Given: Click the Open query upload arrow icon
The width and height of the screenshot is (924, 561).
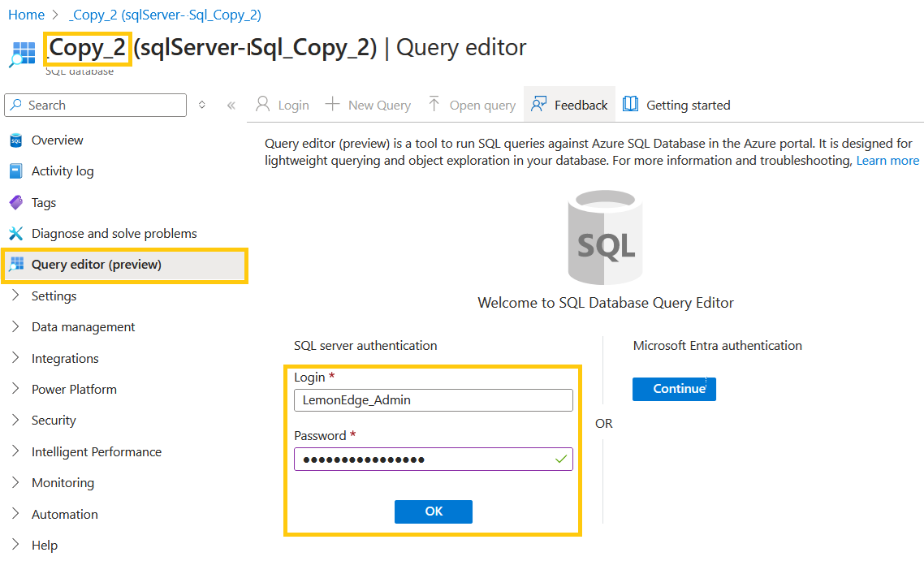Looking at the screenshot, I should (434, 104).
